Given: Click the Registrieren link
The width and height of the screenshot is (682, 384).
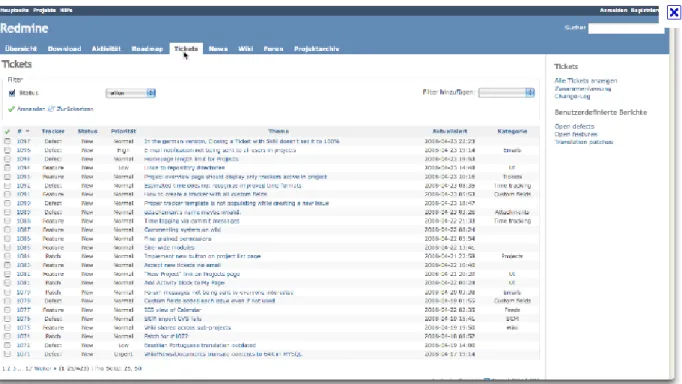Looking at the screenshot, I should (x=645, y=10).
